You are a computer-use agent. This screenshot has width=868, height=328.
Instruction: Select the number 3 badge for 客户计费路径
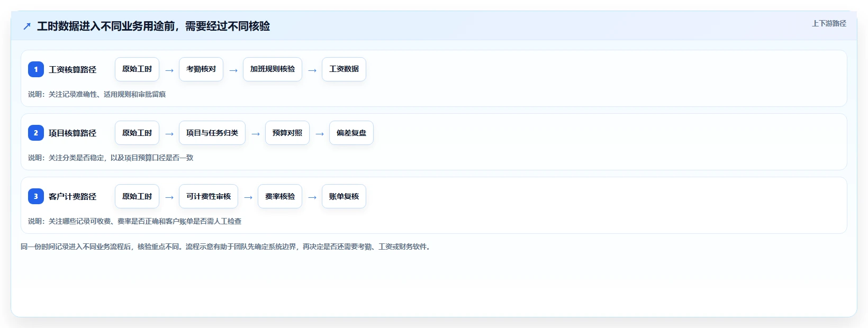pos(36,196)
